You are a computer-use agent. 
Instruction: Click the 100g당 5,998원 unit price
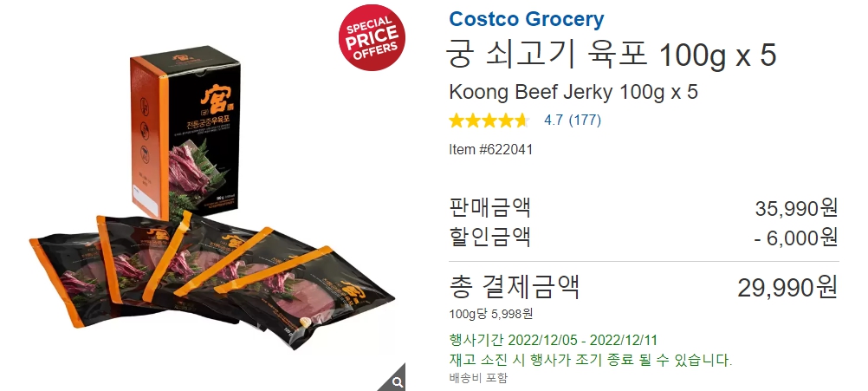click(491, 314)
